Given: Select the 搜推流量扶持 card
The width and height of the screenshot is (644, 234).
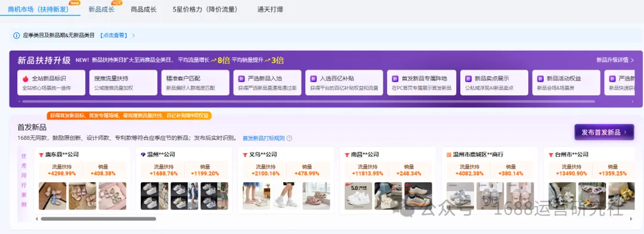Looking at the screenshot, I should pos(123,82).
